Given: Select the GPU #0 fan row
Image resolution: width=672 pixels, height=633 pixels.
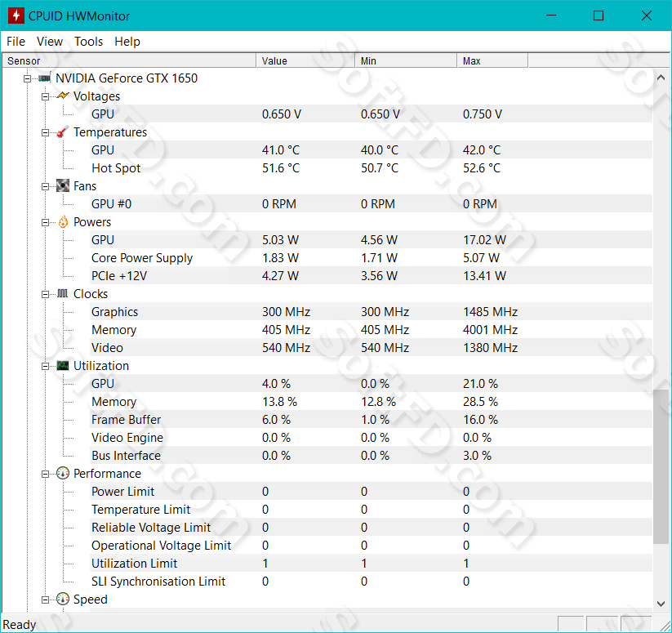Looking at the screenshot, I should click(x=372, y=204).
